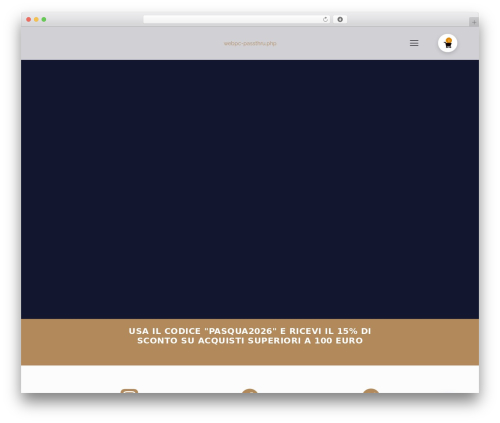This screenshot has width=500, height=423.
Task: Click the browser address bar
Action: 237,20
